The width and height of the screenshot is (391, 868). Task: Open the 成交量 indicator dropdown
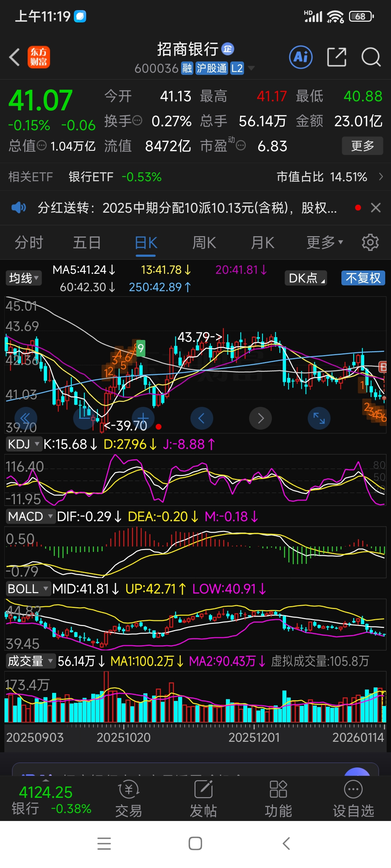pos(30,661)
